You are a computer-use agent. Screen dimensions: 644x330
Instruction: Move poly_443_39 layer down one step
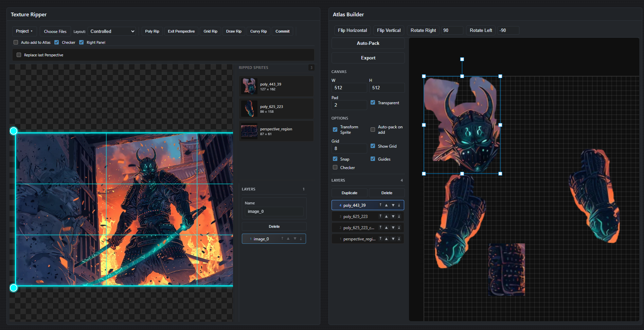pyautogui.click(x=393, y=205)
